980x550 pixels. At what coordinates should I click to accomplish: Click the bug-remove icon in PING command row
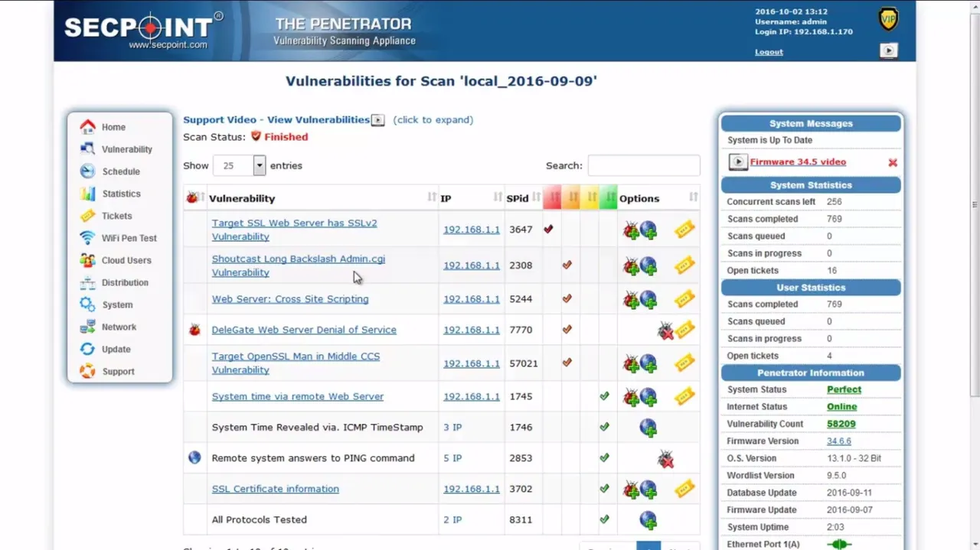point(666,459)
